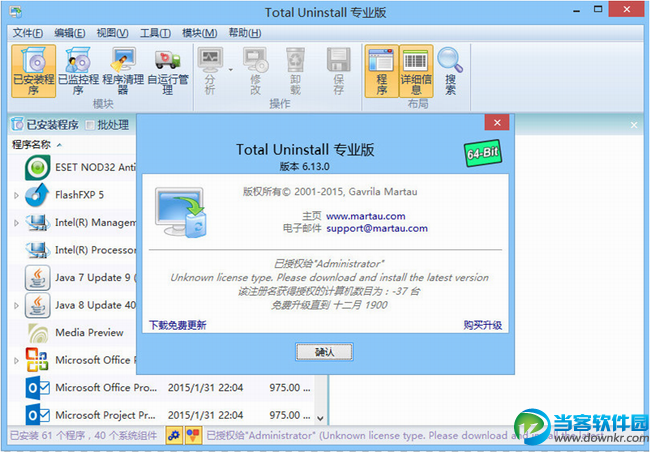
Task: Select the ESET NOD32 program icon
Action: coord(37,168)
